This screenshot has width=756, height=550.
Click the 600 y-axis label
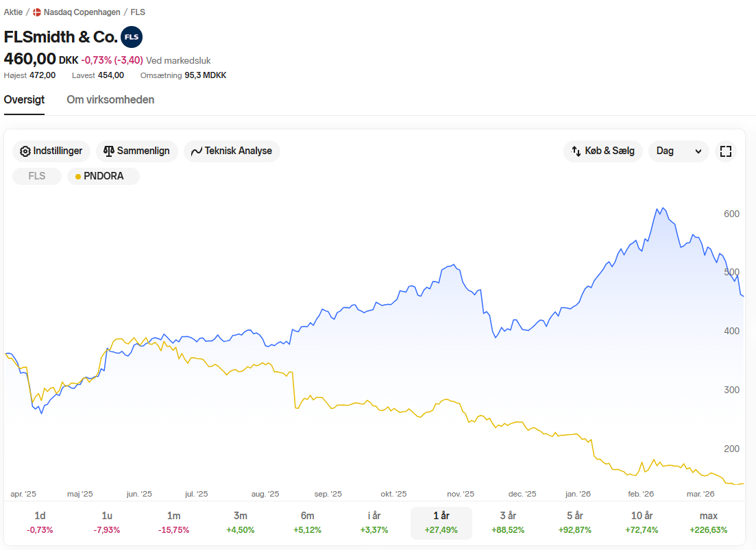(731, 214)
